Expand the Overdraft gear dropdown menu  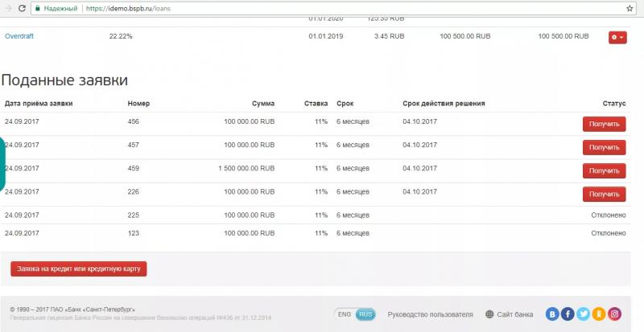(617, 37)
